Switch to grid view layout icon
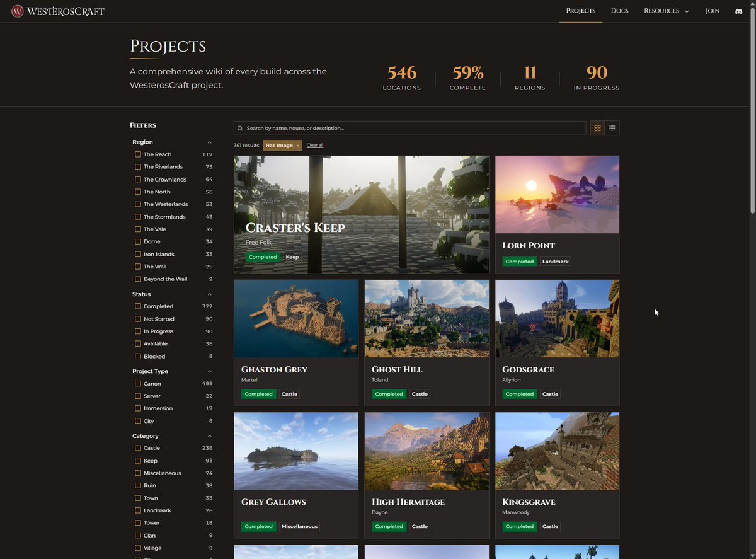Image resolution: width=756 pixels, height=559 pixels. pyautogui.click(x=597, y=128)
